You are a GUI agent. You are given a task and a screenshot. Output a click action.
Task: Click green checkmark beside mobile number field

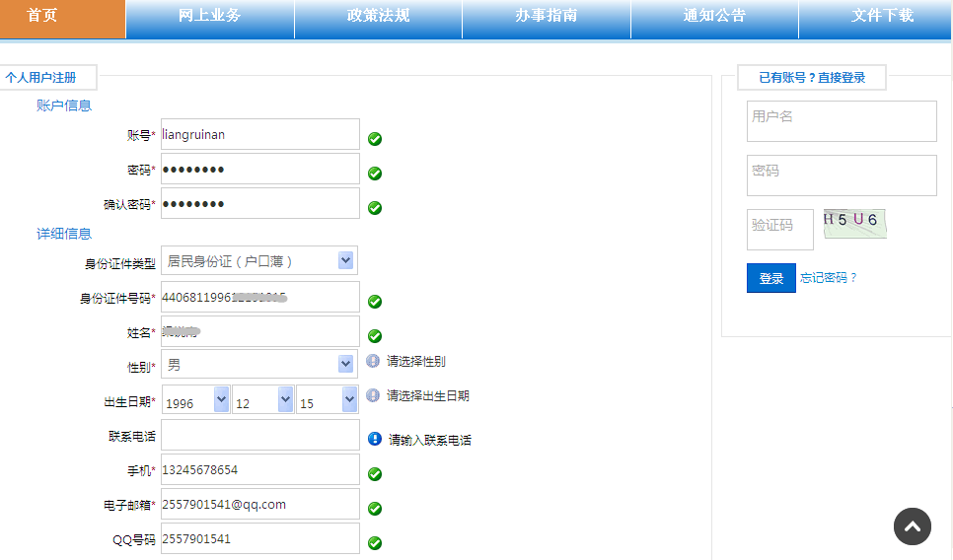coord(375,474)
